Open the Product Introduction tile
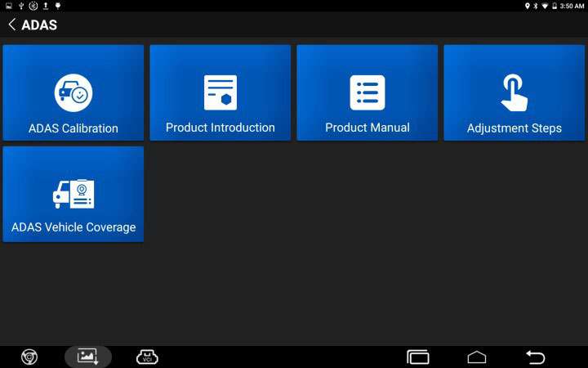Screen dimensions: 588x368 (220, 92)
